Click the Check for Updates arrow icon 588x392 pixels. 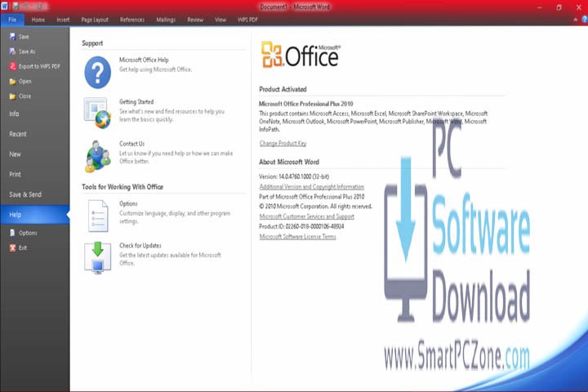pyautogui.click(x=97, y=258)
